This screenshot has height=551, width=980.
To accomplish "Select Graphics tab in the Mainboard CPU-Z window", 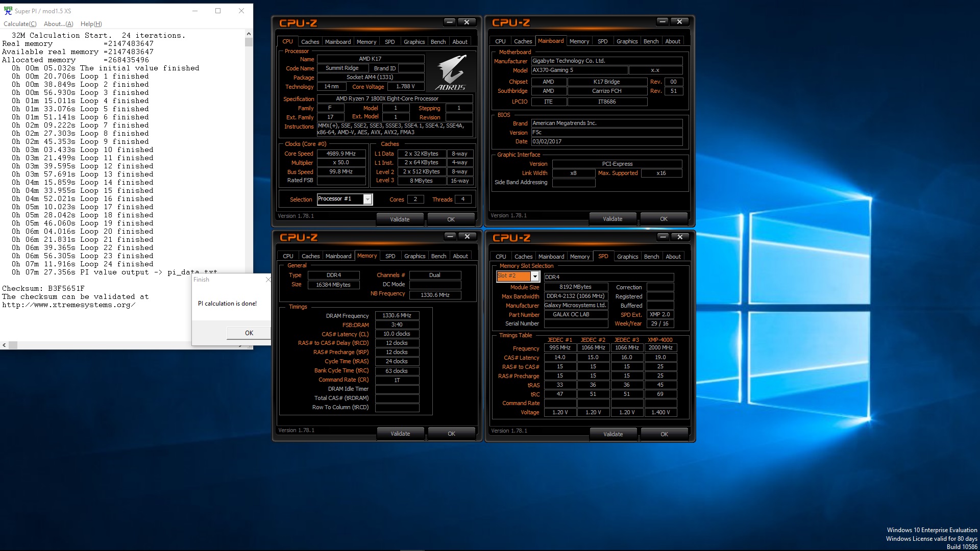I will point(627,41).
